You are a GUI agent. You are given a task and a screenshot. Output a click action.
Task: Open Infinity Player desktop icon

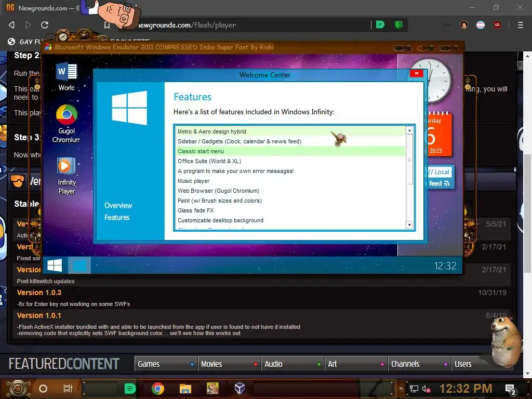[66, 176]
